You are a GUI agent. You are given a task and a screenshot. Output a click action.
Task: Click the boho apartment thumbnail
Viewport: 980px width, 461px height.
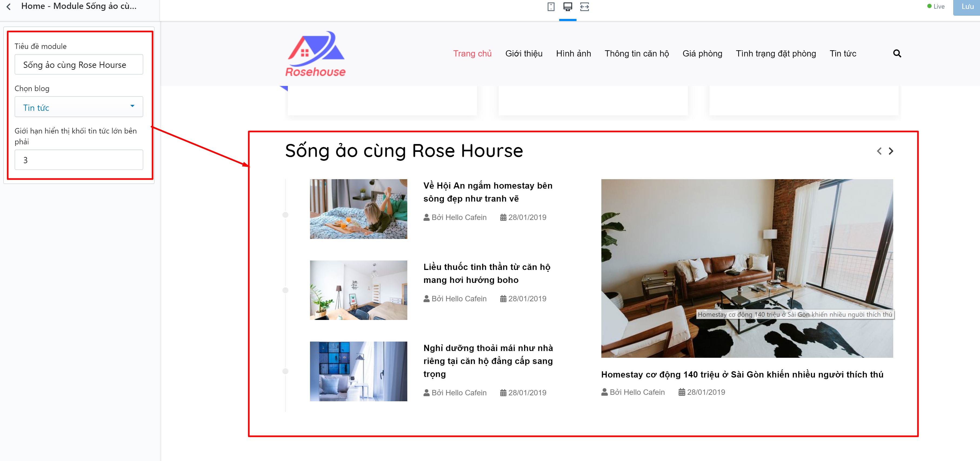pyautogui.click(x=358, y=290)
